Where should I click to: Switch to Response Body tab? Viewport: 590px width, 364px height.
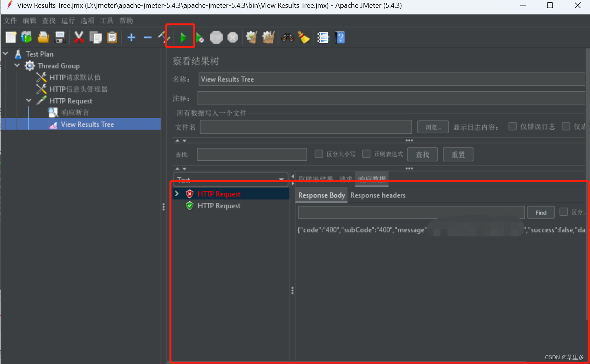321,195
